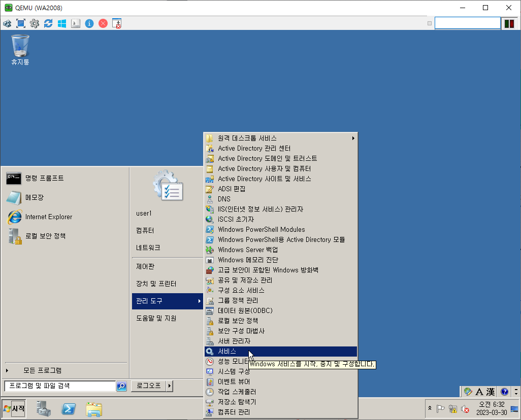Click the screen download icon with red X
521x420 pixels.
pos(117,23)
